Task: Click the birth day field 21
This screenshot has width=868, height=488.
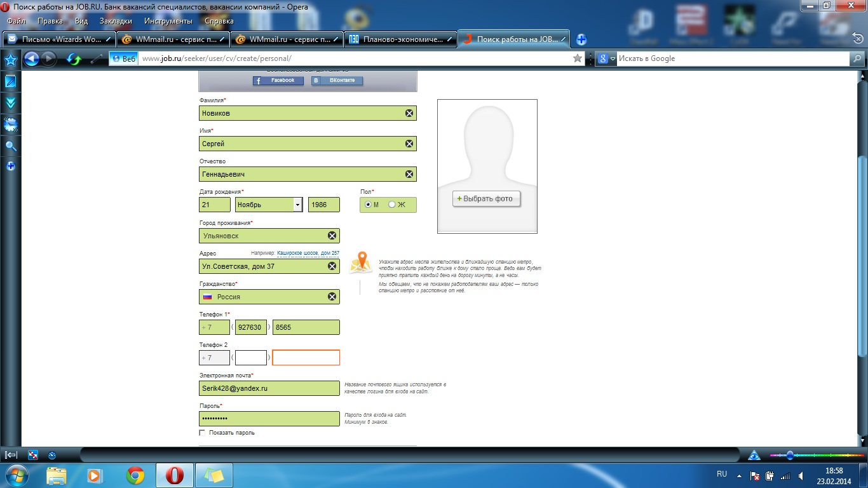Action: (x=215, y=205)
